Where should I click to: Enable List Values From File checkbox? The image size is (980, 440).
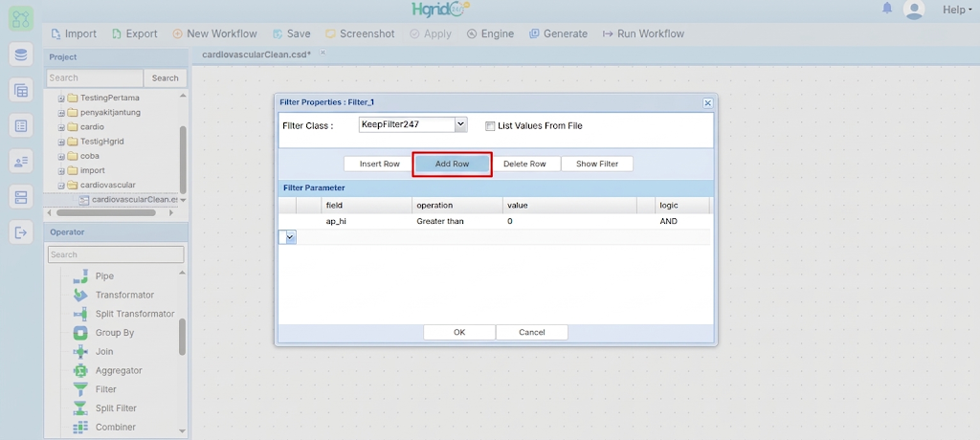pyautogui.click(x=490, y=125)
